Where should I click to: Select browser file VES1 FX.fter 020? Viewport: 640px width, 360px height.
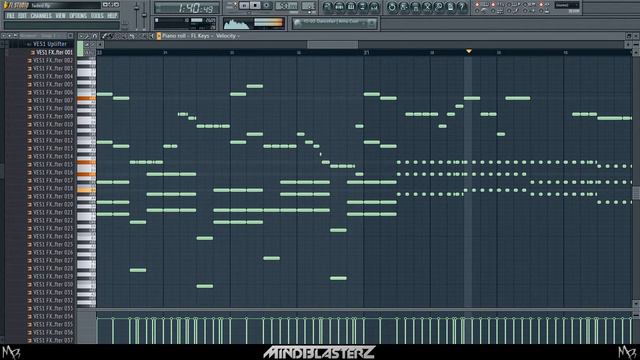point(53,204)
